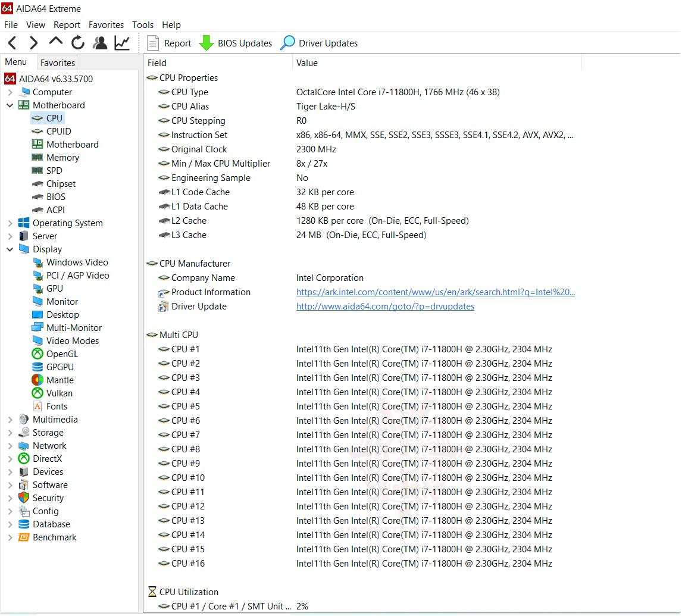Screen dimensions: 682x616
Task: Go back with the left arrow icon
Action: pyautogui.click(x=12, y=43)
